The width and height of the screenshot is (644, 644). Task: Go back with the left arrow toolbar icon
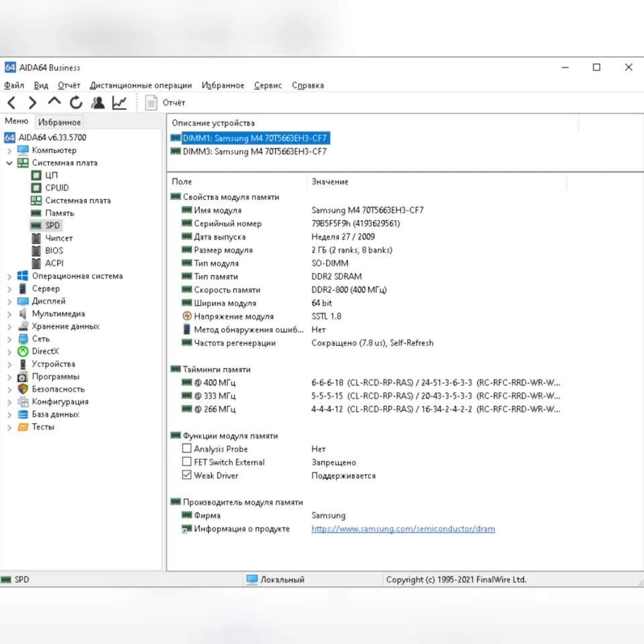(11, 103)
